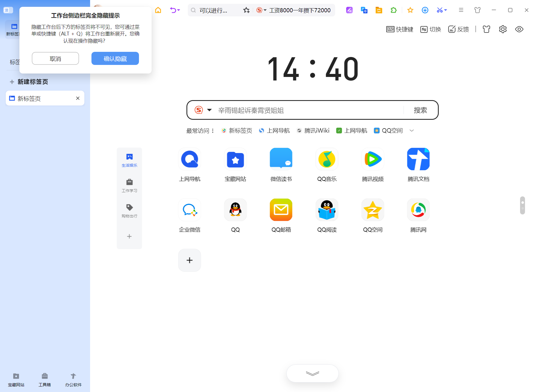Click the main search input field
Viewport: 534px width, 392px height.
point(308,110)
